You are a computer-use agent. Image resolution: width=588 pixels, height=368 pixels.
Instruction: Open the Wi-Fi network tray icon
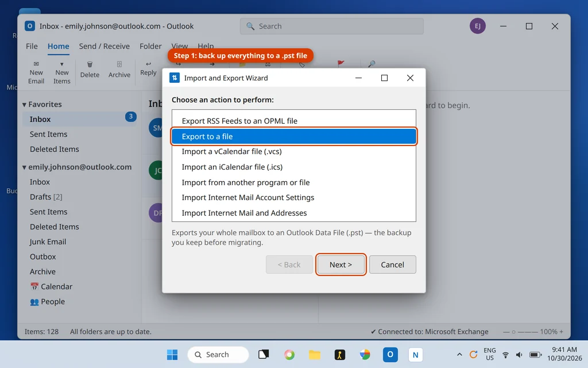(x=505, y=354)
